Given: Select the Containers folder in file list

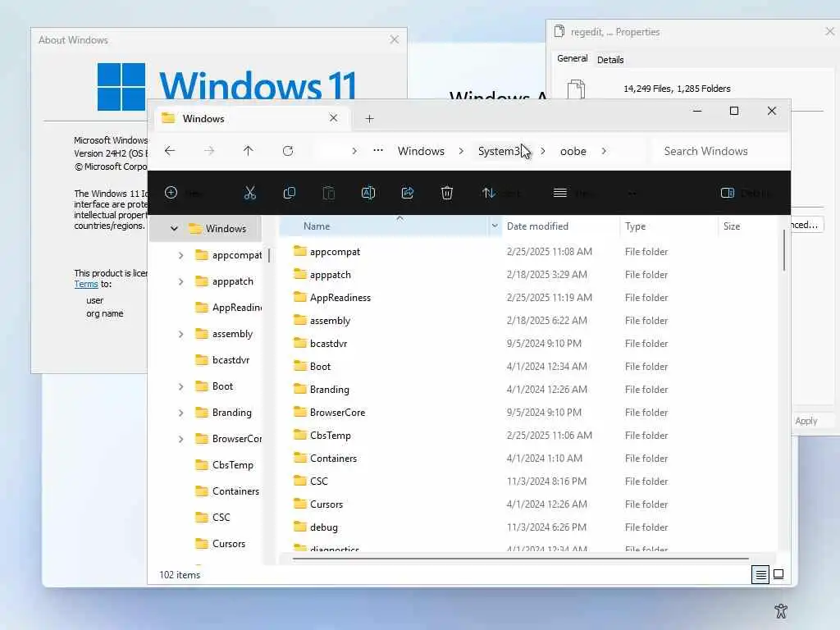Looking at the screenshot, I should point(333,458).
